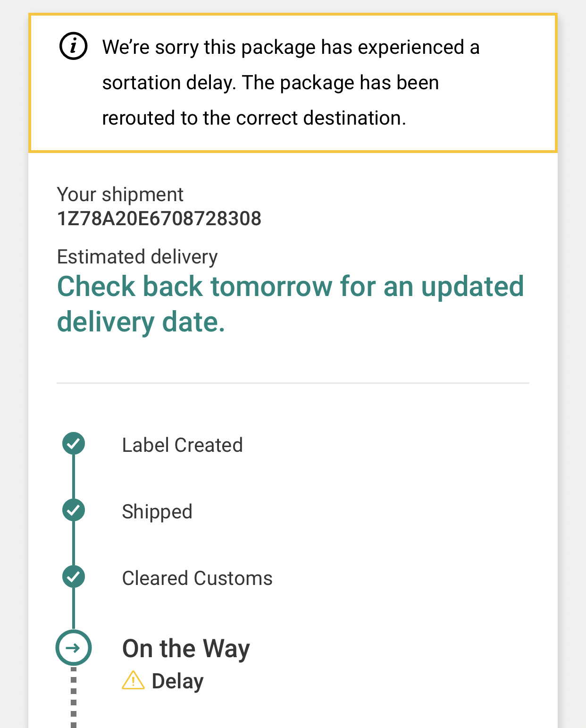Select the tracking number 1Z78A20E6708728308
The image size is (586, 728).
coord(159,219)
